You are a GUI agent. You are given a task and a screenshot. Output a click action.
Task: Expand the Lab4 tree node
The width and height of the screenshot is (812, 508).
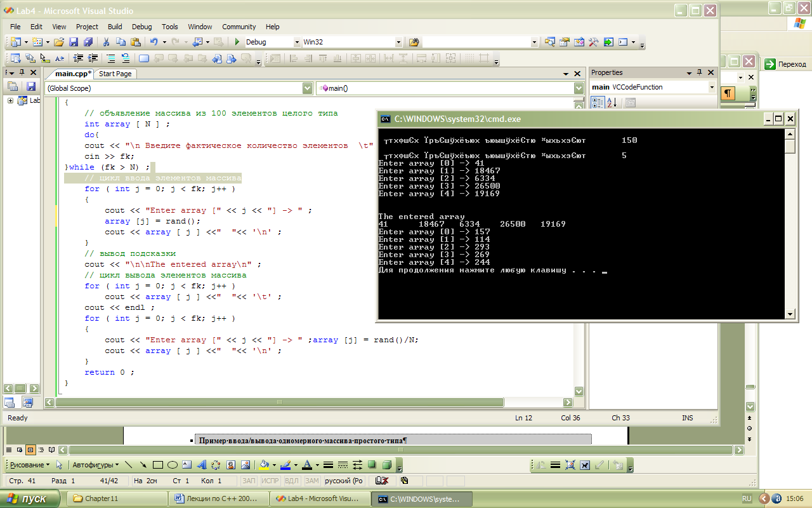coord(11,100)
